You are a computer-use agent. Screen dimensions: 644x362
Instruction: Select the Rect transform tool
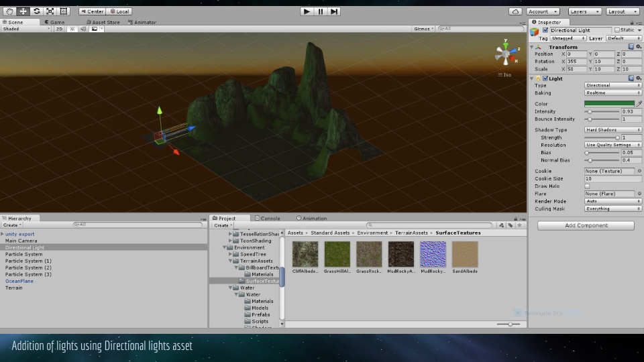[x=63, y=11]
